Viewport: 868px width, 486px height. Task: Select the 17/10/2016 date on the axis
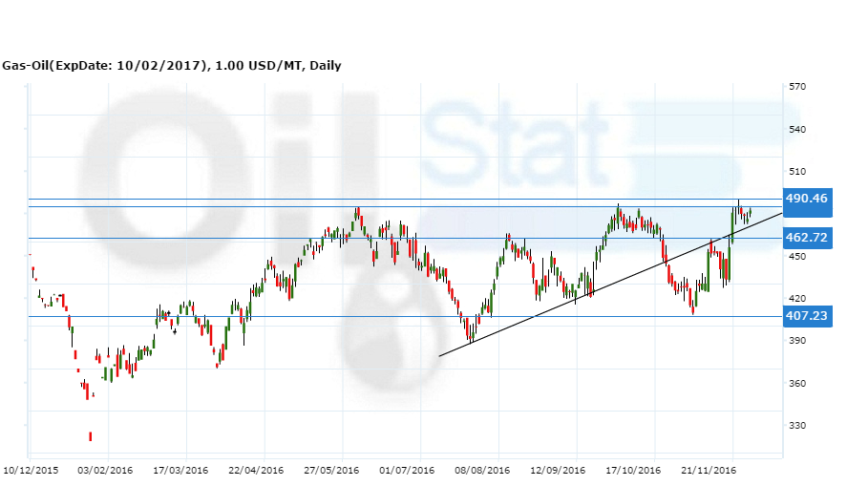pyautogui.click(x=634, y=470)
